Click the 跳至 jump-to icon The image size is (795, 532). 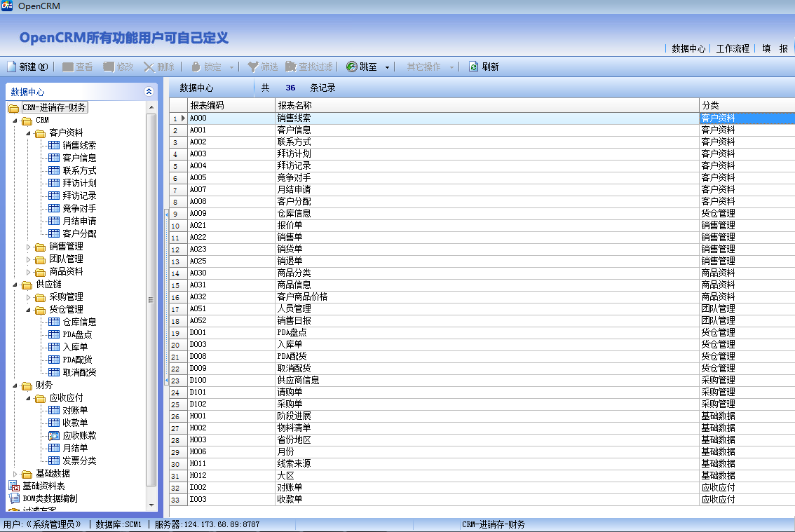click(x=351, y=67)
